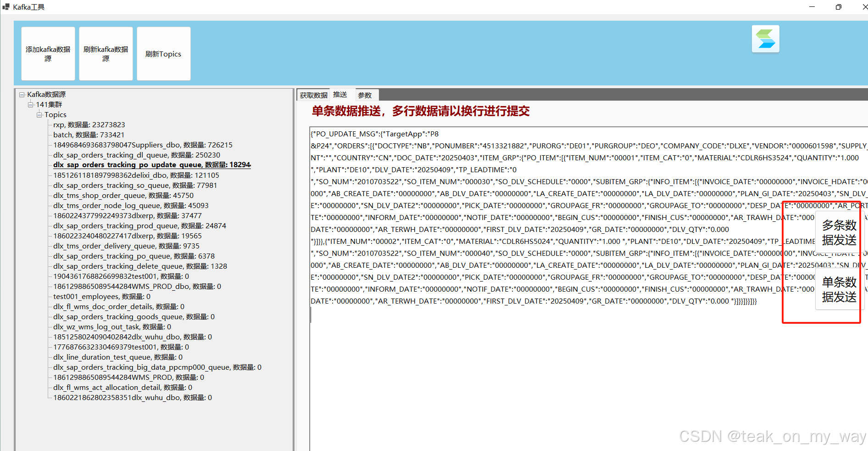The height and width of the screenshot is (451, 868).
Task: Select topic 1860221862802358351dlx_wuhu_dbo
Action: tap(133, 398)
